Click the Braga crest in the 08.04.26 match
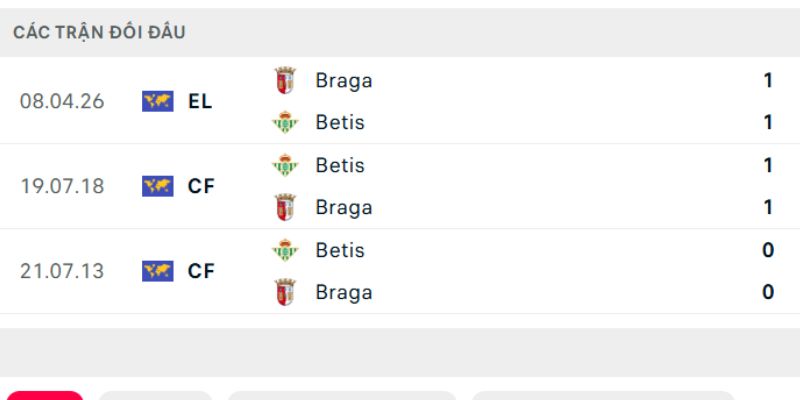Screen dimensions: 800x400 (x=286, y=81)
